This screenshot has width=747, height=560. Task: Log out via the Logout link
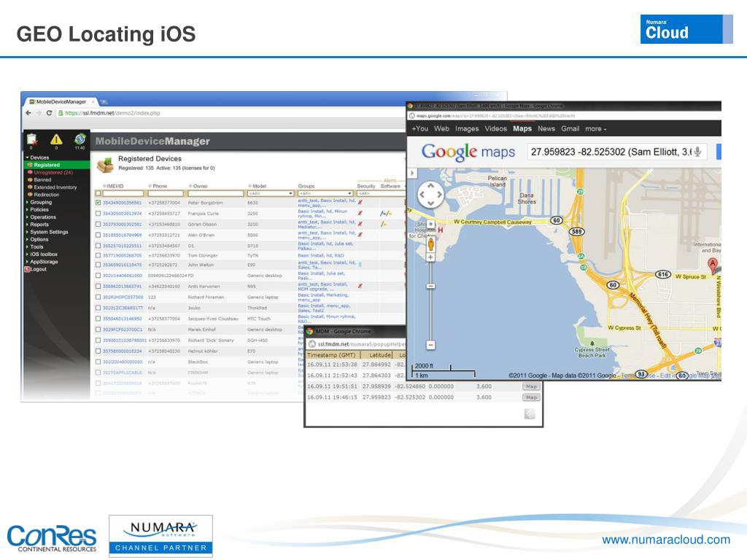(39, 269)
